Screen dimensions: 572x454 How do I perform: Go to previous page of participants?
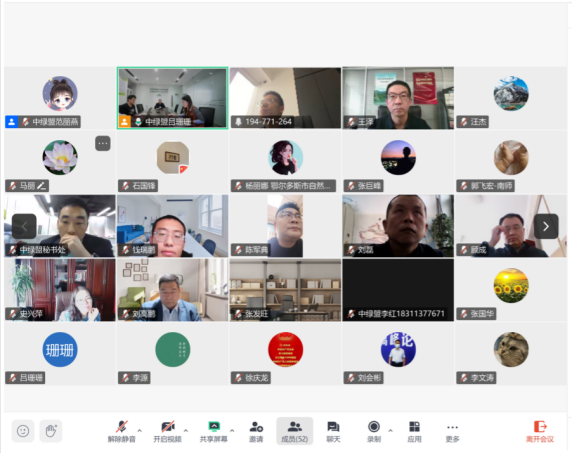pyautogui.click(x=24, y=226)
